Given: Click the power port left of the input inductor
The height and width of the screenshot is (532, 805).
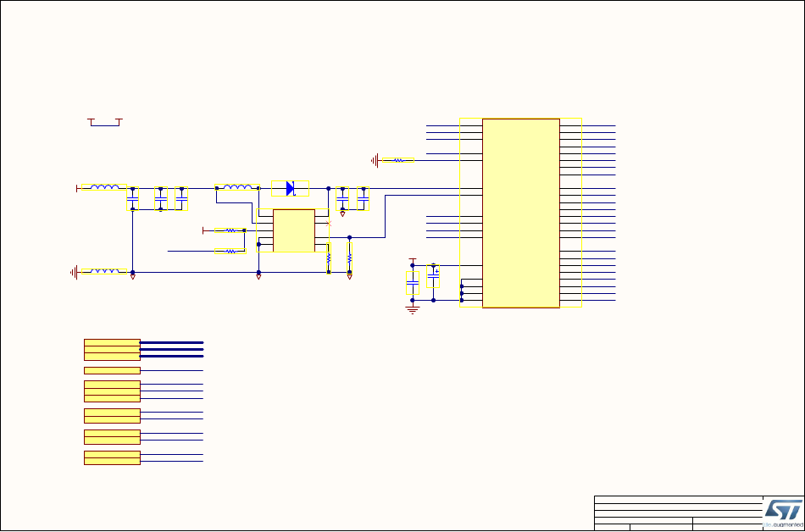Looking at the screenshot, I should [79, 188].
